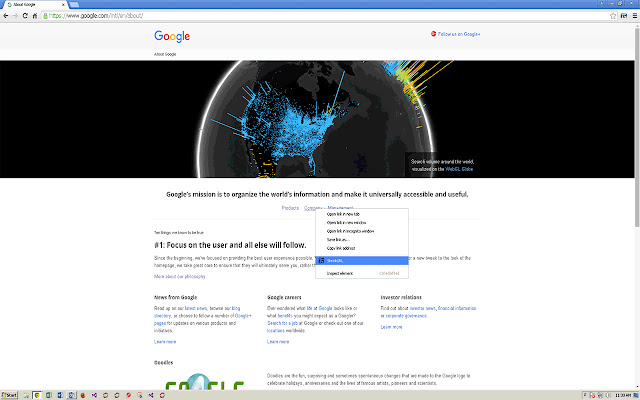Switch to the Chrome taskbar button
The image size is (640, 400).
point(37,395)
